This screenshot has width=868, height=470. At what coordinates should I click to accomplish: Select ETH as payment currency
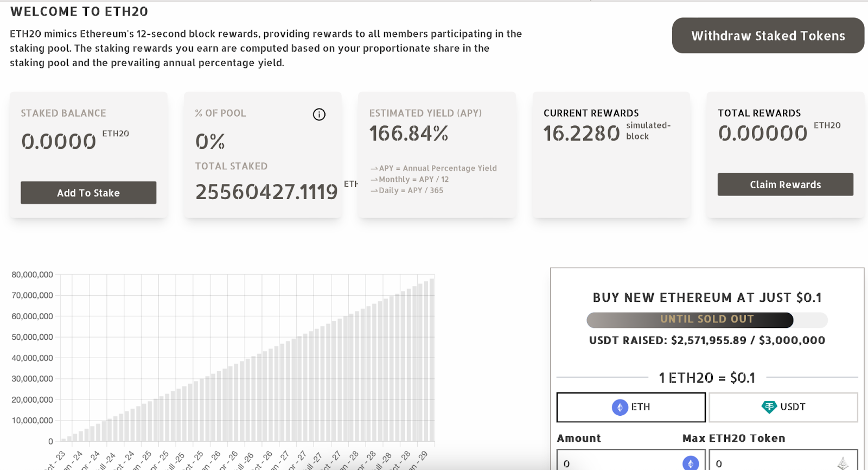[x=631, y=407]
